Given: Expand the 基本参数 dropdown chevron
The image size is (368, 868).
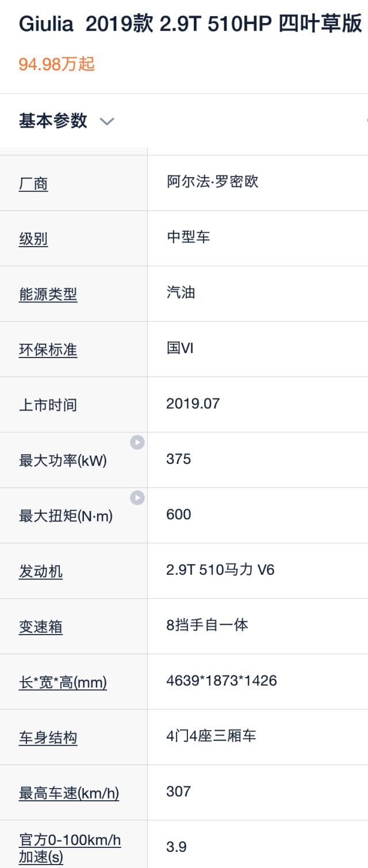Looking at the screenshot, I should click(107, 121).
